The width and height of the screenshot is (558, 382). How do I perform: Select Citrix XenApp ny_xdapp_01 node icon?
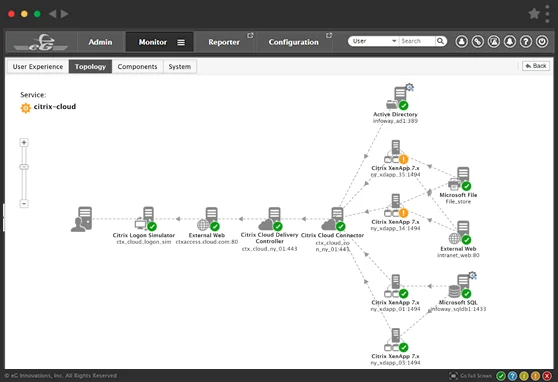[396, 286]
